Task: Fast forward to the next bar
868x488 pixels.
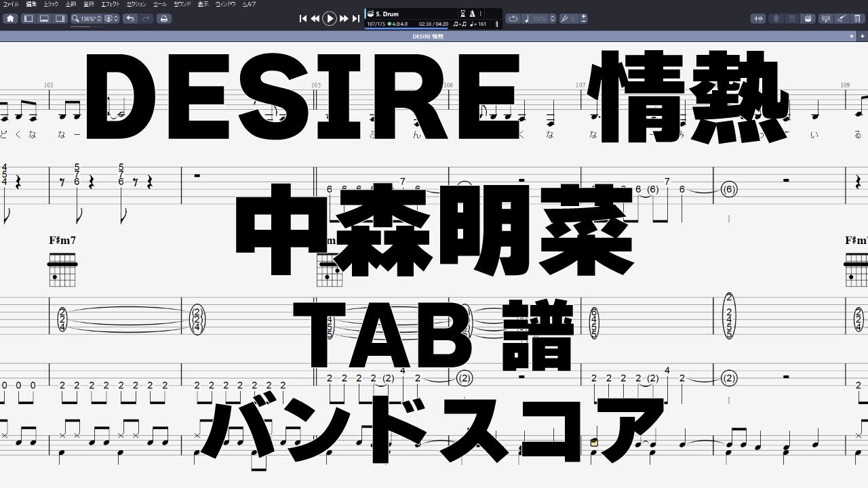Action: coord(344,19)
